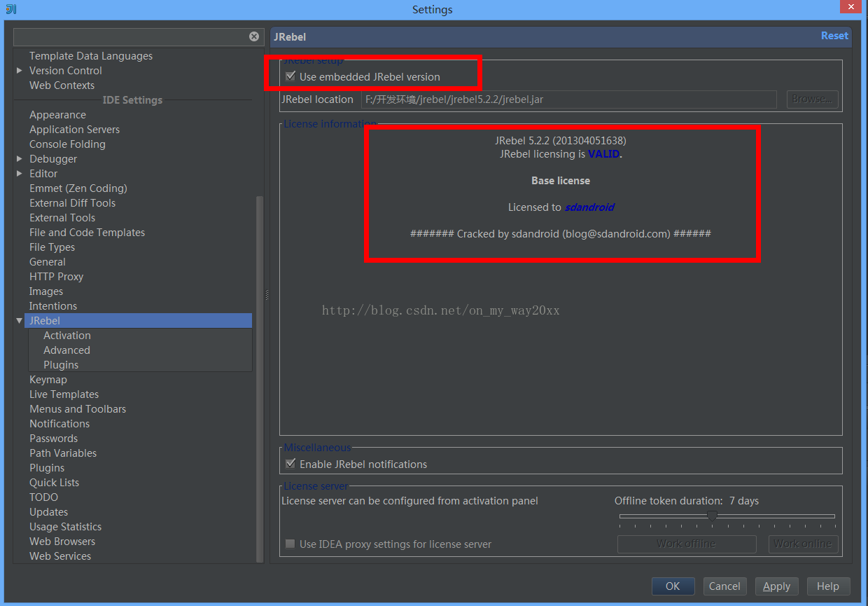Open External Tools settings
Image resolution: width=868 pixels, height=606 pixels.
[62, 218]
